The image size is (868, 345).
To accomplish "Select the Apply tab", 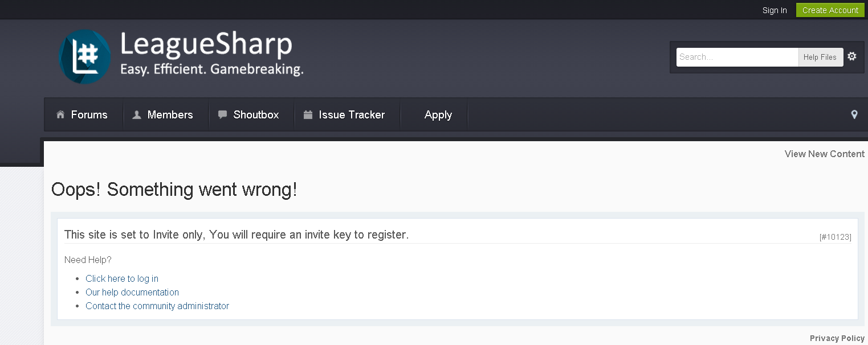I will 434,114.
